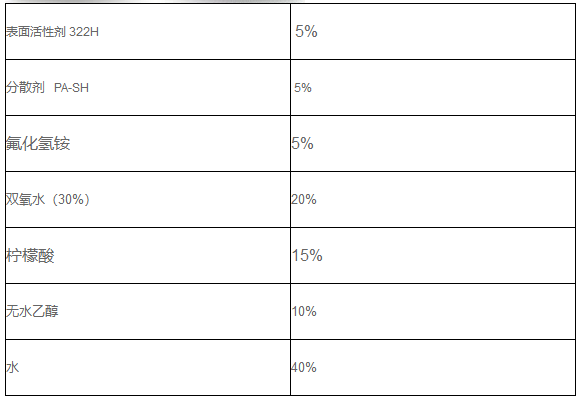Click the (30%) text after 双氧水

pyautogui.click(x=71, y=200)
